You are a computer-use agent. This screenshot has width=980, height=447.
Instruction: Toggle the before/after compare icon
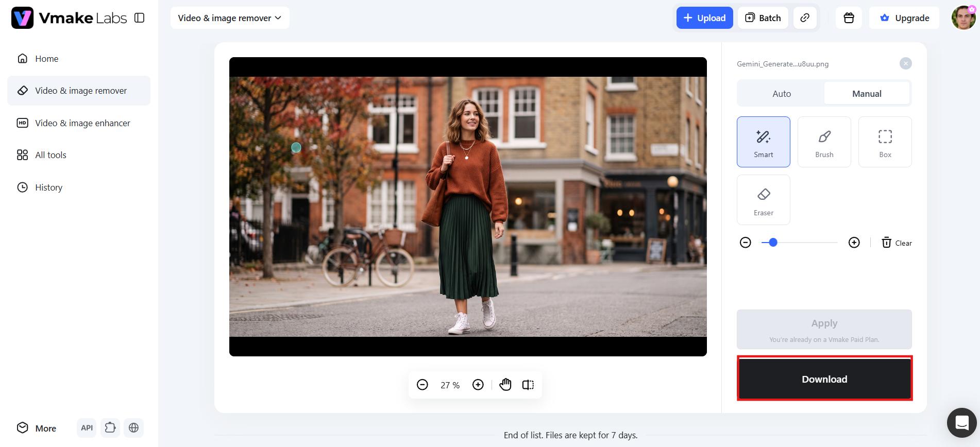pos(528,385)
